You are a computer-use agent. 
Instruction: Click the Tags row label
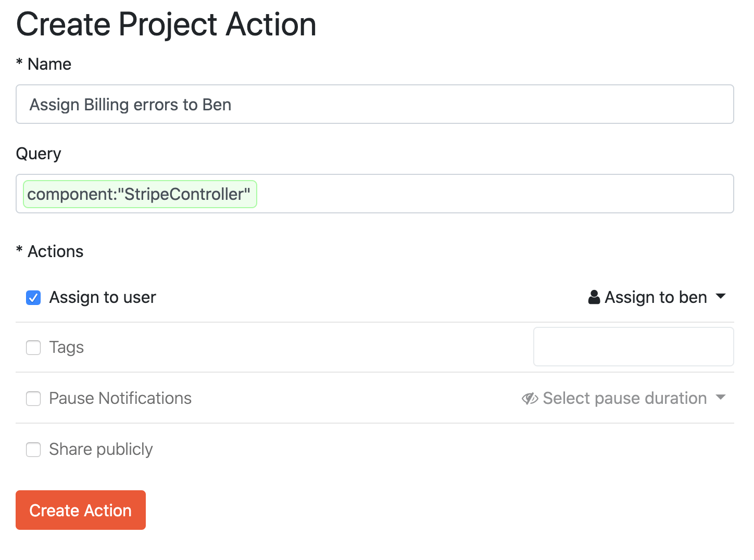click(66, 347)
